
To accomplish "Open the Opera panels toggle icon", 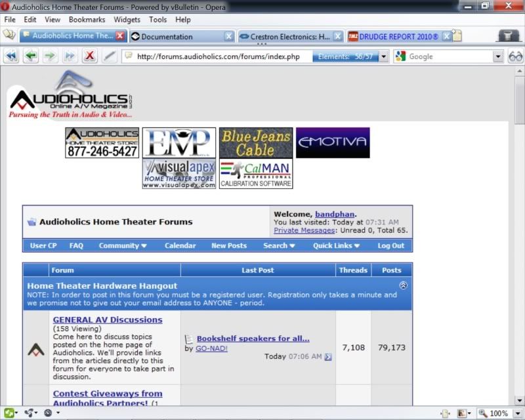I will click(x=9, y=35).
